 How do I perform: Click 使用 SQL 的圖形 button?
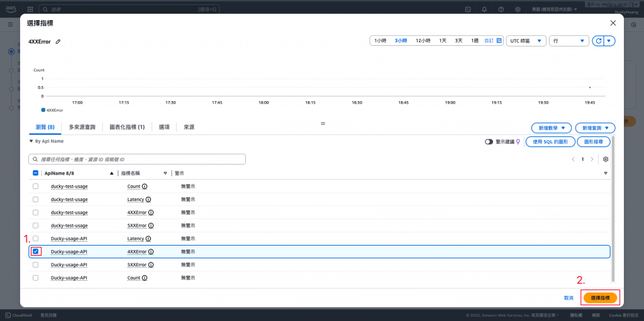[x=550, y=141]
